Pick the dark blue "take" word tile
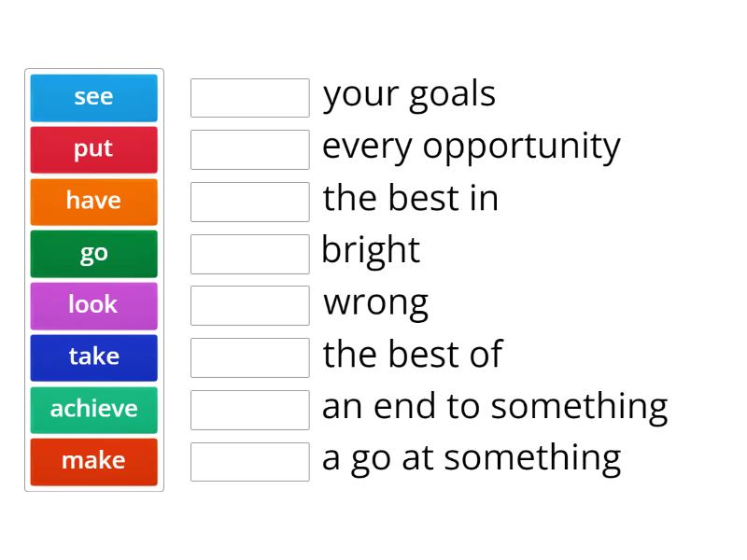The height and width of the screenshot is (560, 747). [x=93, y=357]
